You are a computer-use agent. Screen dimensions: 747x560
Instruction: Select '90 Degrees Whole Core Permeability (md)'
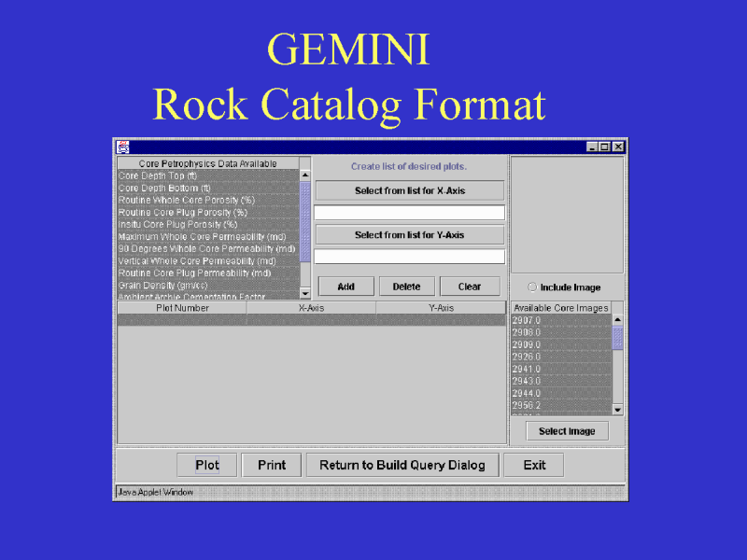pos(208,248)
